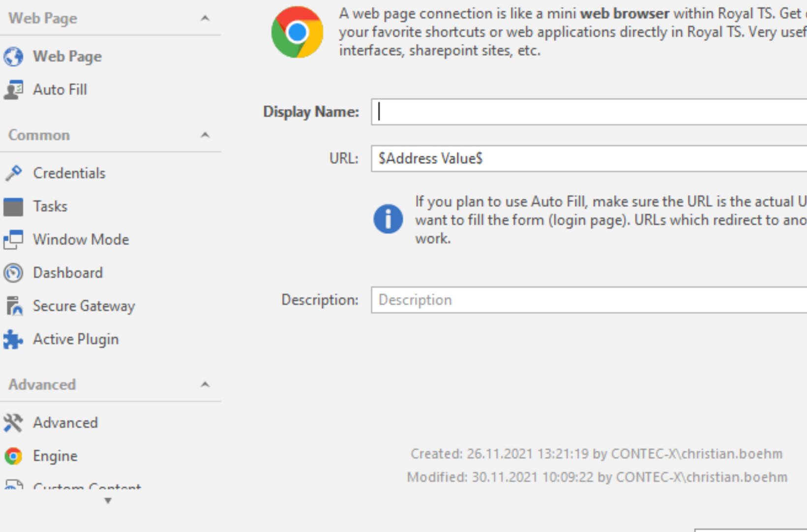Click the Web Page globe icon
The image size is (807, 532).
tap(13, 57)
